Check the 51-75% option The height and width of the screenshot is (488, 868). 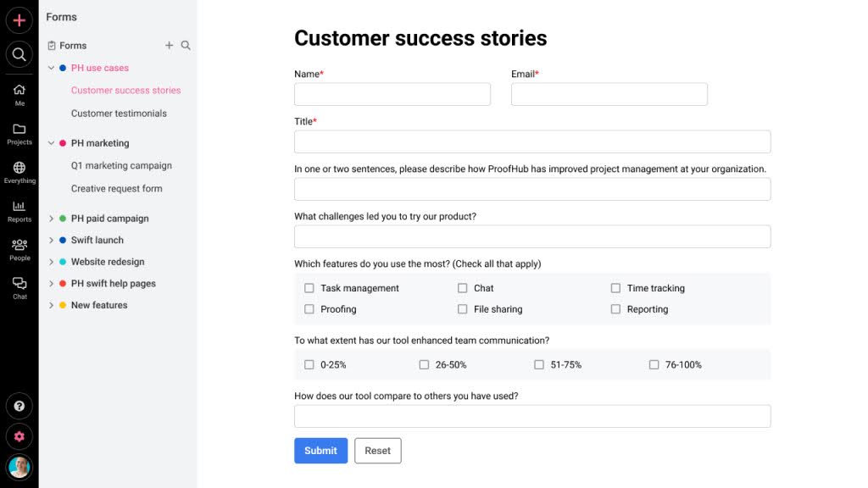pos(539,364)
